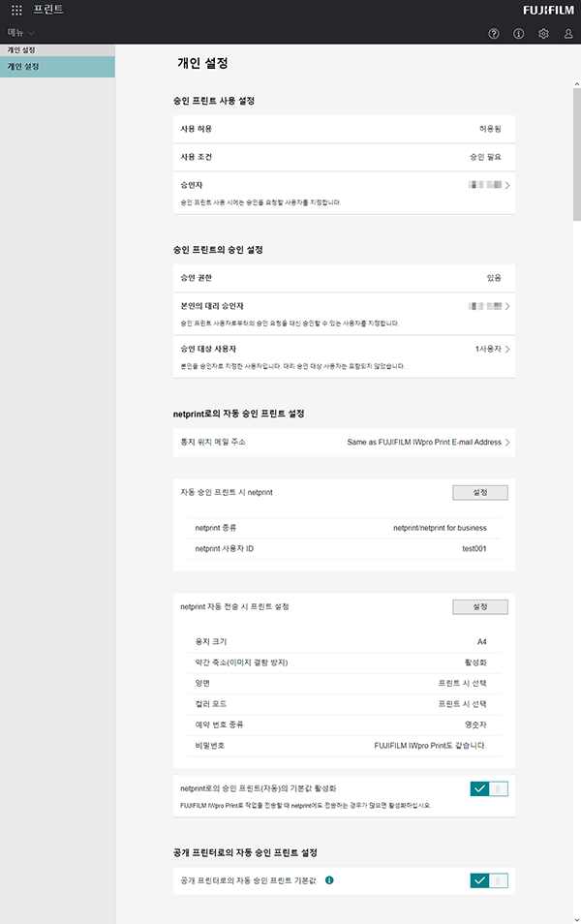Expand the 메뉴 dropdown
The width and height of the screenshot is (581, 924).
point(21,33)
